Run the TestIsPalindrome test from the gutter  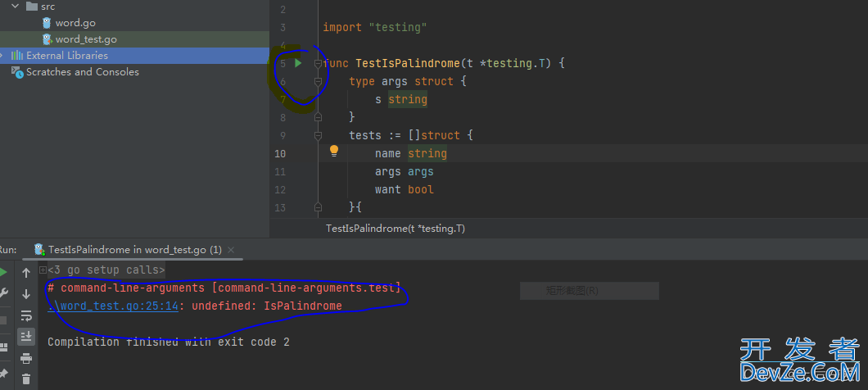pyautogui.click(x=299, y=63)
